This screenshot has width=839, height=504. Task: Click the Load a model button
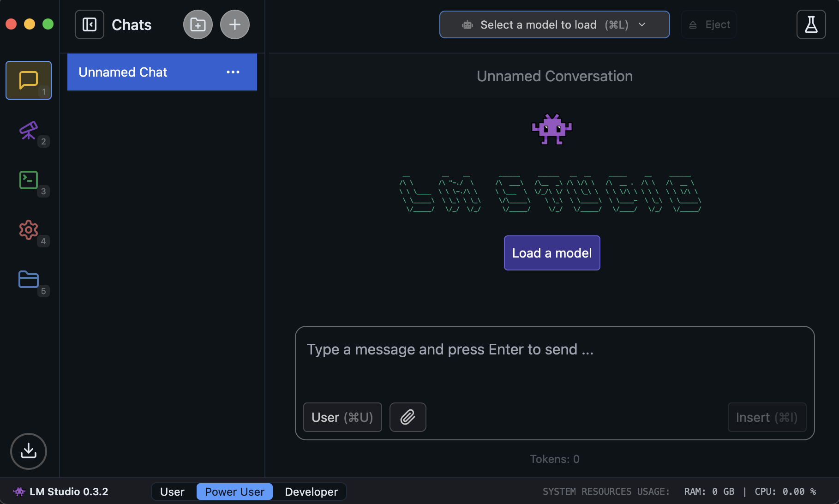pos(552,253)
